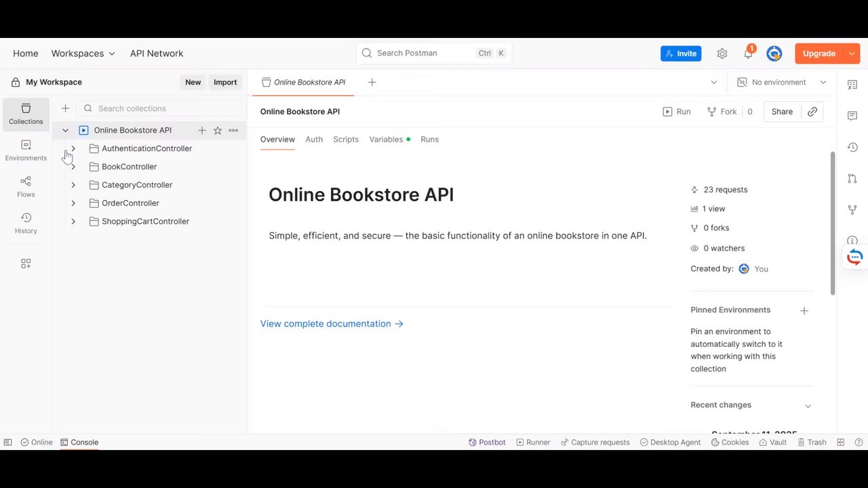Add a request via collection row plus icon
The image size is (868, 488).
click(x=202, y=130)
